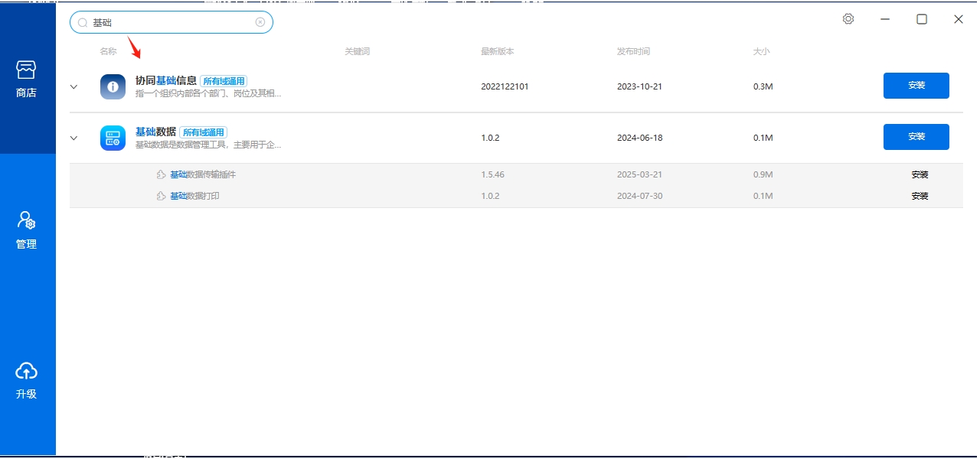Screen dimensions: 980x459
Task: Collapse the 基础数据 row chevron
Action: click(74, 138)
